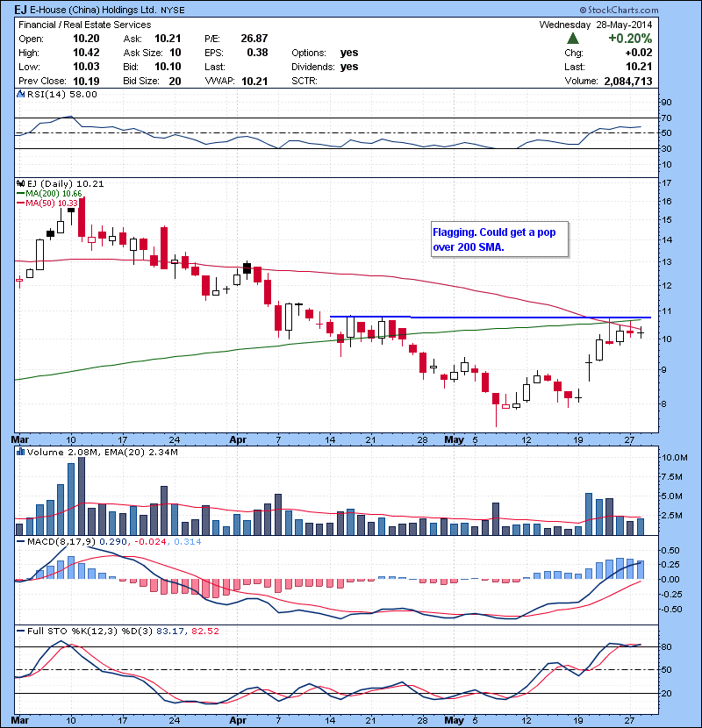
Task: Click the EPS value 0.38
Action: point(257,53)
